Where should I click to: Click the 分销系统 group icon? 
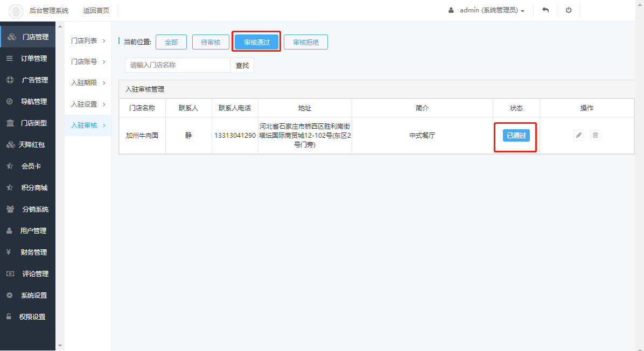[x=10, y=209]
